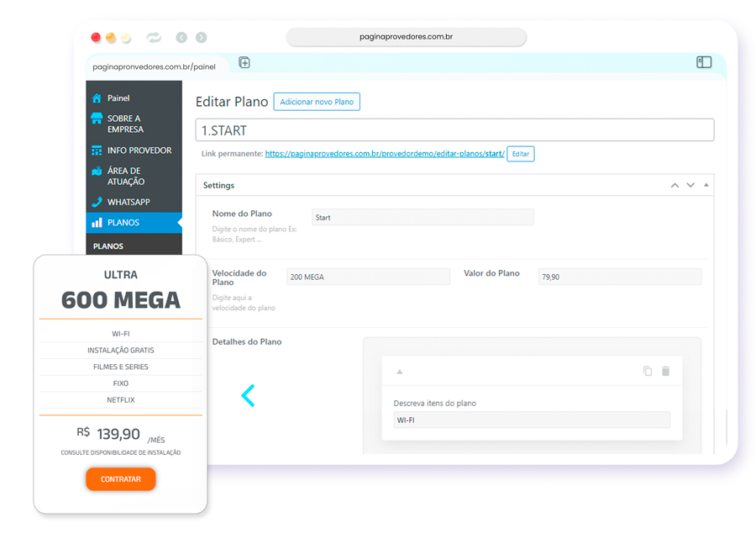Click the Editar Plano page heading
The image size is (756, 549).
(232, 102)
